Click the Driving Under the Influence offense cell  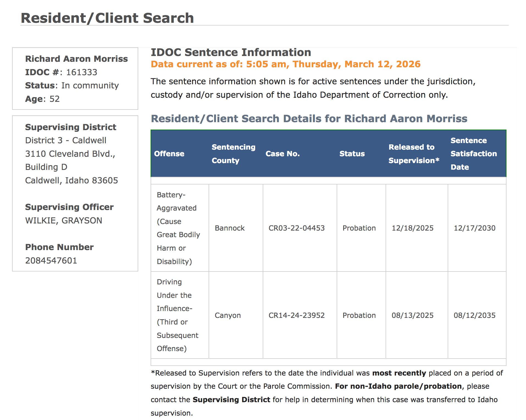[177, 315]
